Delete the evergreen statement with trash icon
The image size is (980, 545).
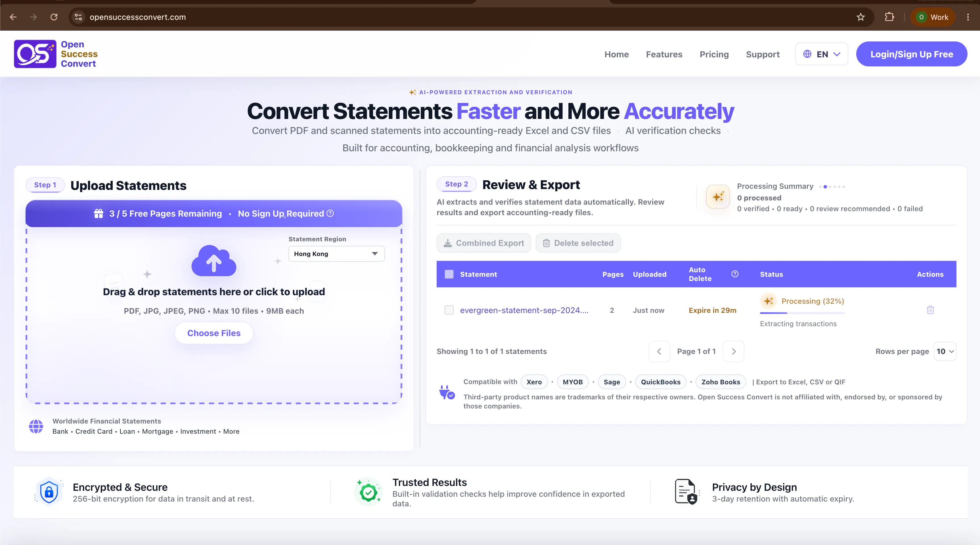pyautogui.click(x=930, y=310)
